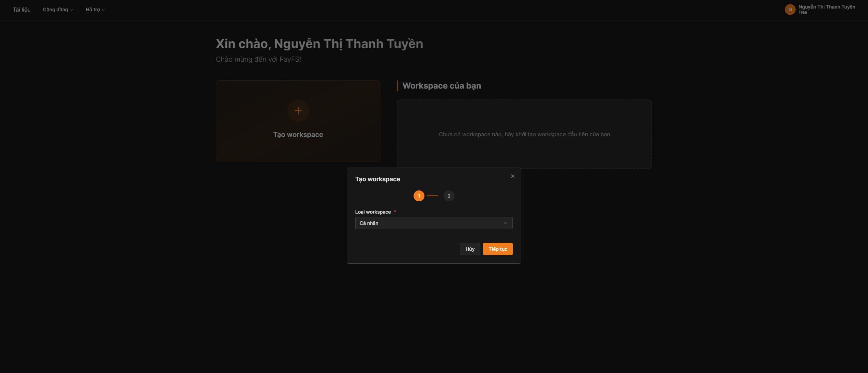Click the dropdown chevron beside Cá nhân

click(505, 223)
